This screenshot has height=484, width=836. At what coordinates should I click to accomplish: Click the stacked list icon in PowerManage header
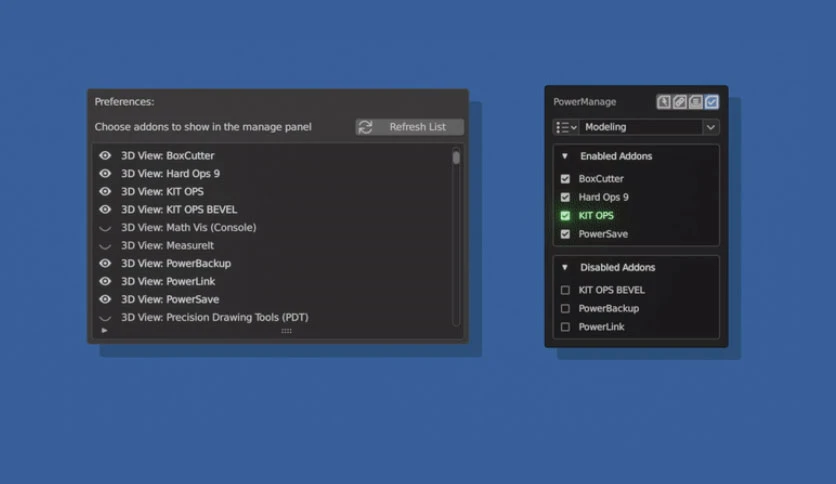point(695,102)
